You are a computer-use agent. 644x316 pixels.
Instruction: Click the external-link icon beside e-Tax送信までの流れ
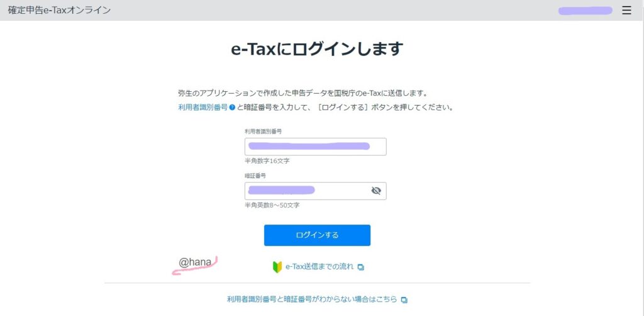pyautogui.click(x=360, y=268)
